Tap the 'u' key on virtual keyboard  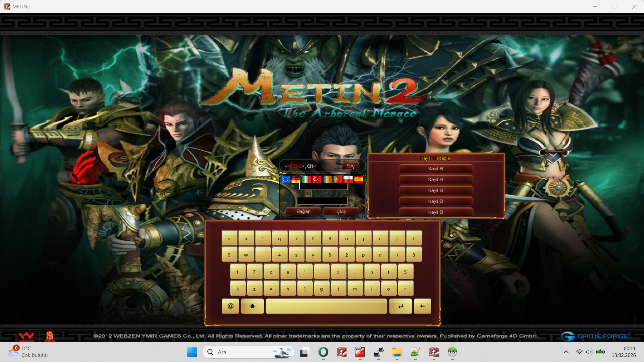tap(346, 239)
